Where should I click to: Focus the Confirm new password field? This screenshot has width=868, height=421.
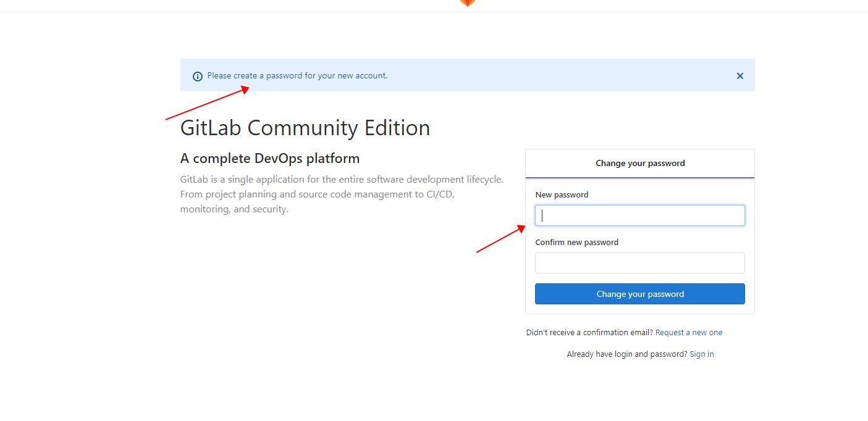(x=639, y=263)
